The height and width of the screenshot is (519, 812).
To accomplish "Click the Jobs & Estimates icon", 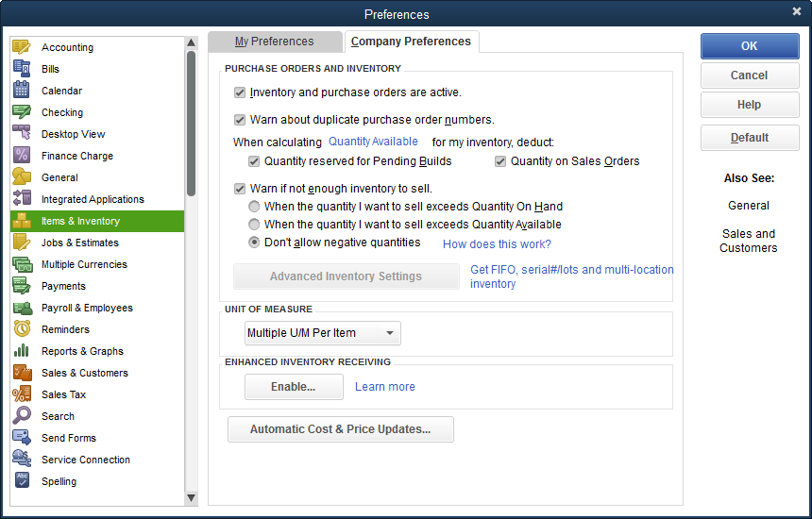I will coord(22,243).
